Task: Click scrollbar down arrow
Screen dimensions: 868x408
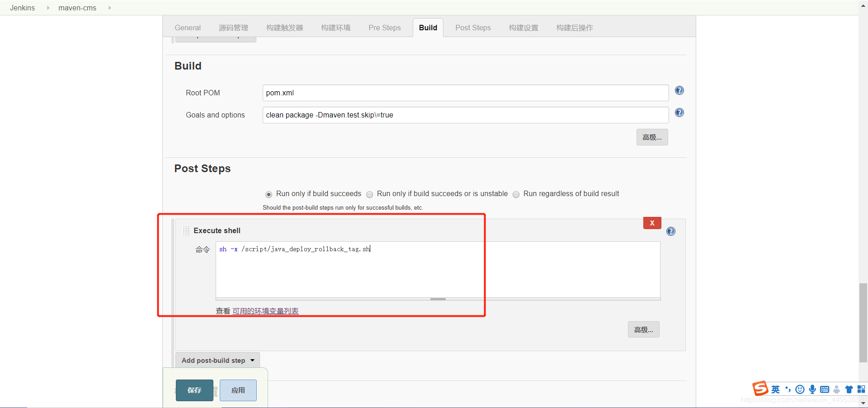Action: point(863,403)
